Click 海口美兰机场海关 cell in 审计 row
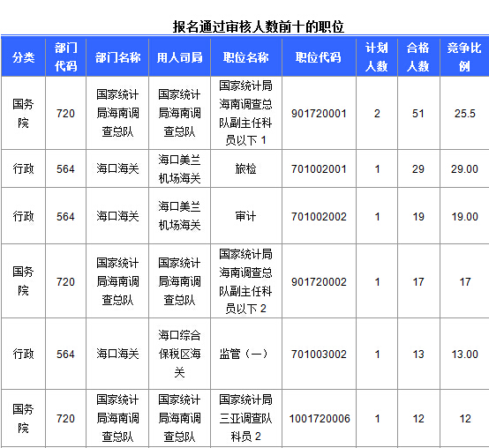489x448 pixels. [180, 216]
